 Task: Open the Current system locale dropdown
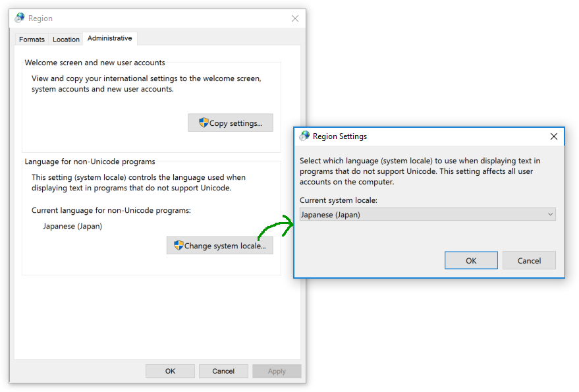pos(422,214)
